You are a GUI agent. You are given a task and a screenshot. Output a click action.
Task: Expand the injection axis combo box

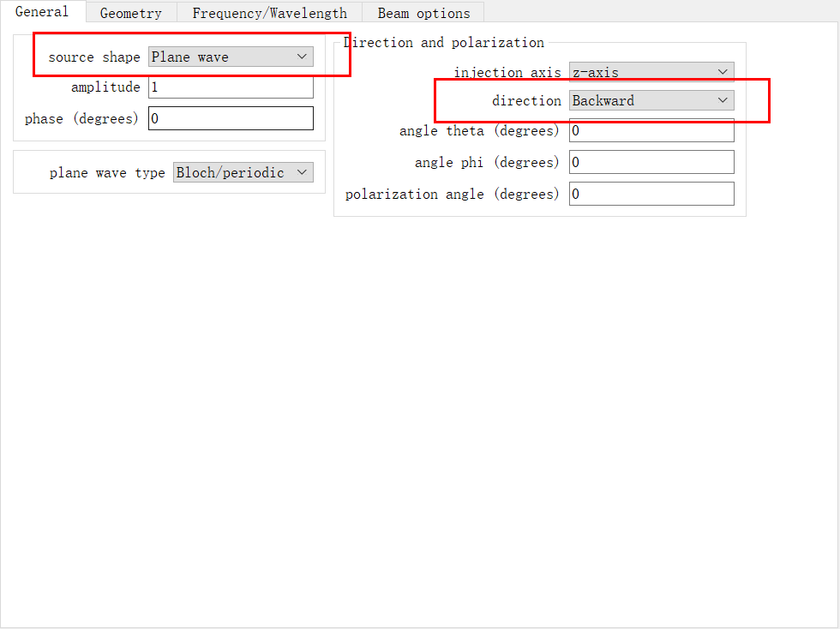tap(651, 72)
